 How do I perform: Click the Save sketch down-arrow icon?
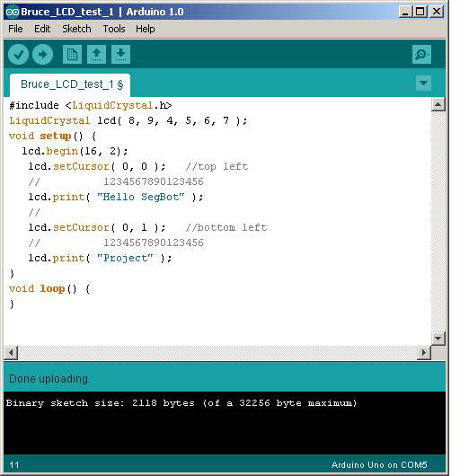(121, 55)
